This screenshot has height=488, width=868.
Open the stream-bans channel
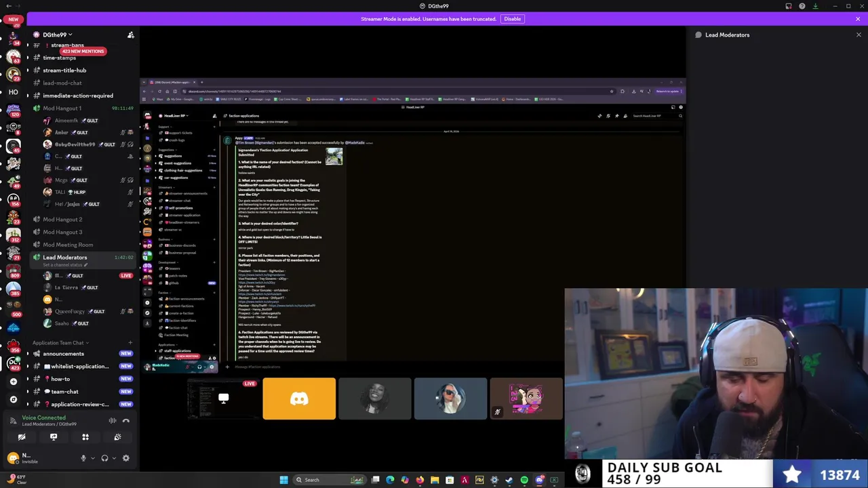point(67,45)
